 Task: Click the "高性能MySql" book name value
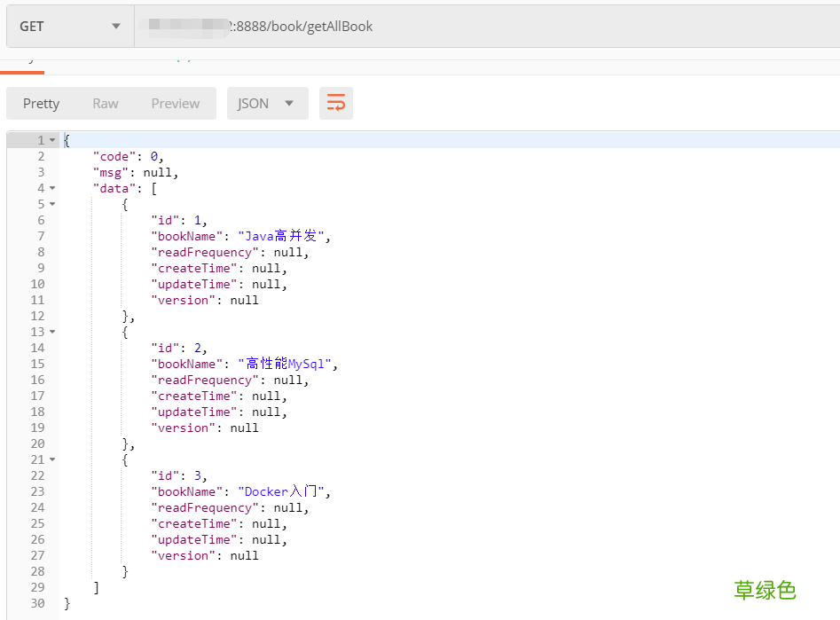tap(285, 364)
